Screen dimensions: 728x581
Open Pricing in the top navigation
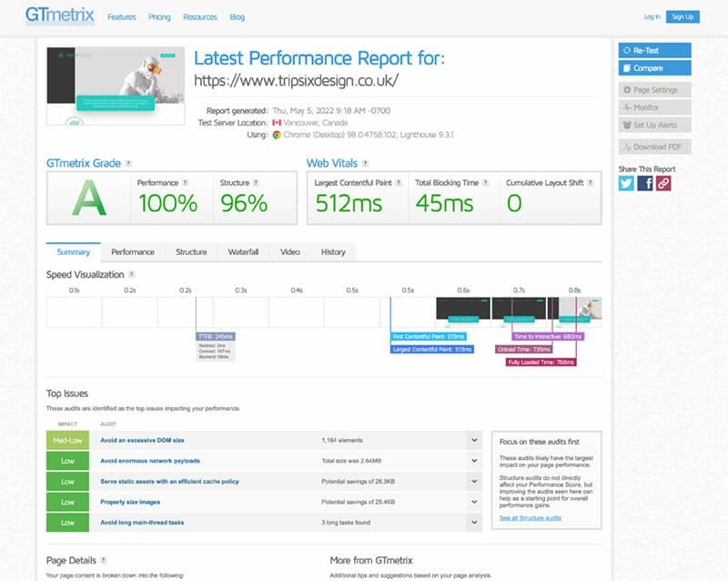click(159, 16)
